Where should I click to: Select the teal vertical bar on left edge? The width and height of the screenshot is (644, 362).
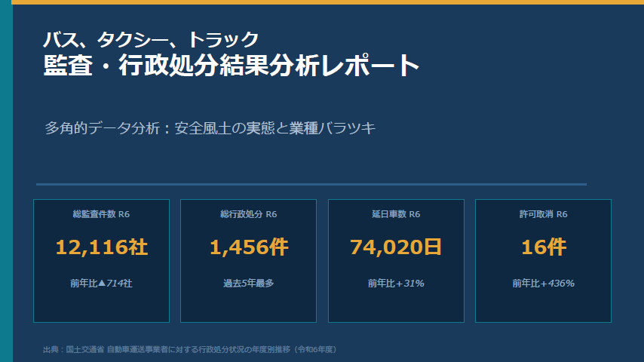[6, 181]
